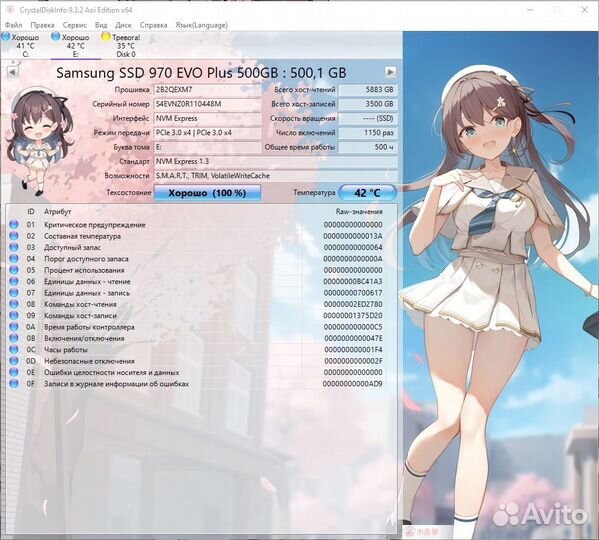Click status orb for Команды хост-чтения

(x=14, y=304)
